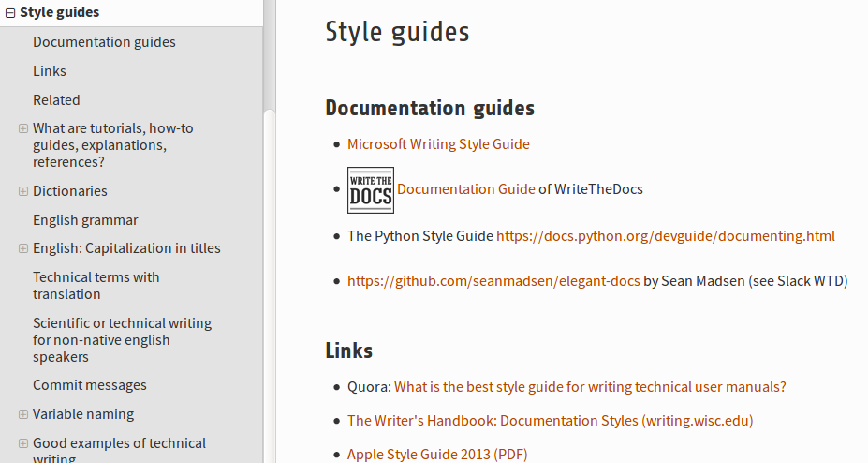Expand Good examples of technical writing node
The height and width of the screenshot is (463, 868).
pyautogui.click(x=23, y=443)
